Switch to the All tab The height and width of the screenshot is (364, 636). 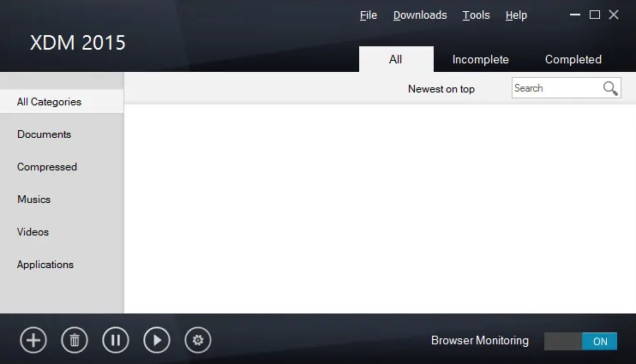tap(396, 59)
